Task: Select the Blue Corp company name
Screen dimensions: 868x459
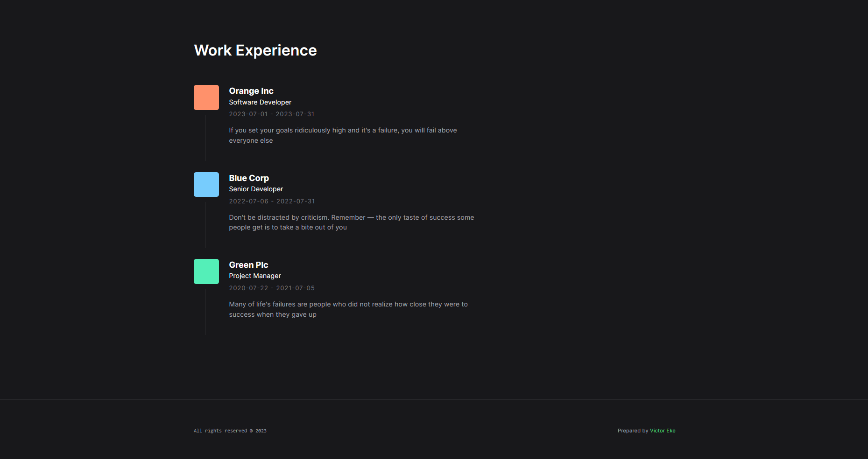Action: [249, 178]
